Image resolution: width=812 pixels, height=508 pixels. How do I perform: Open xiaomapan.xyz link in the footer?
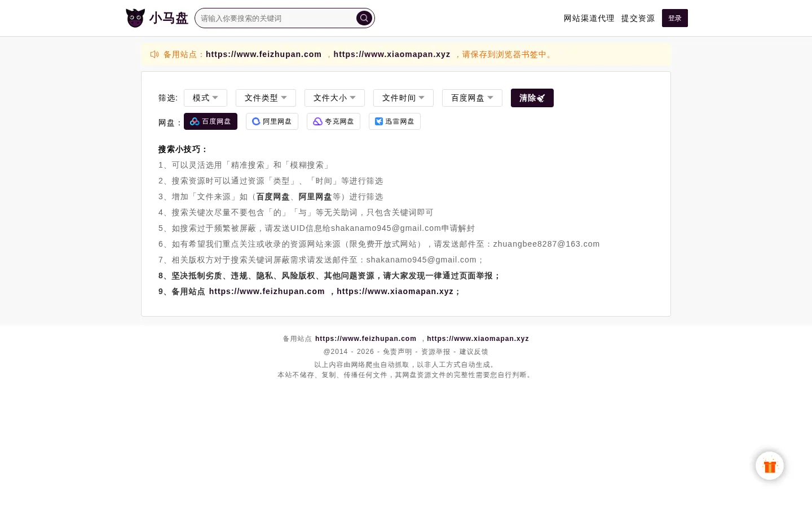pos(478,339)
